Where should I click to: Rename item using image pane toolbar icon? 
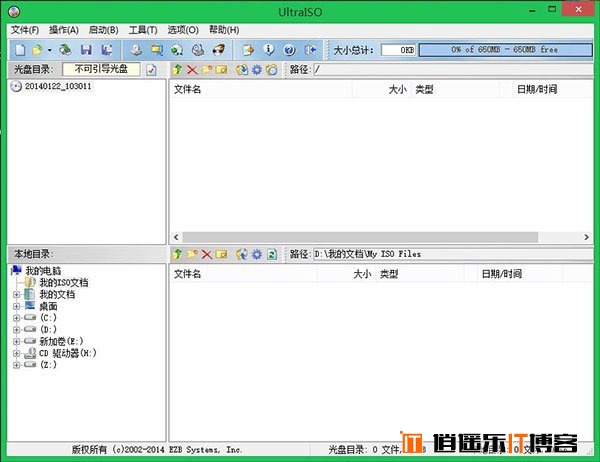coord(222,70)
